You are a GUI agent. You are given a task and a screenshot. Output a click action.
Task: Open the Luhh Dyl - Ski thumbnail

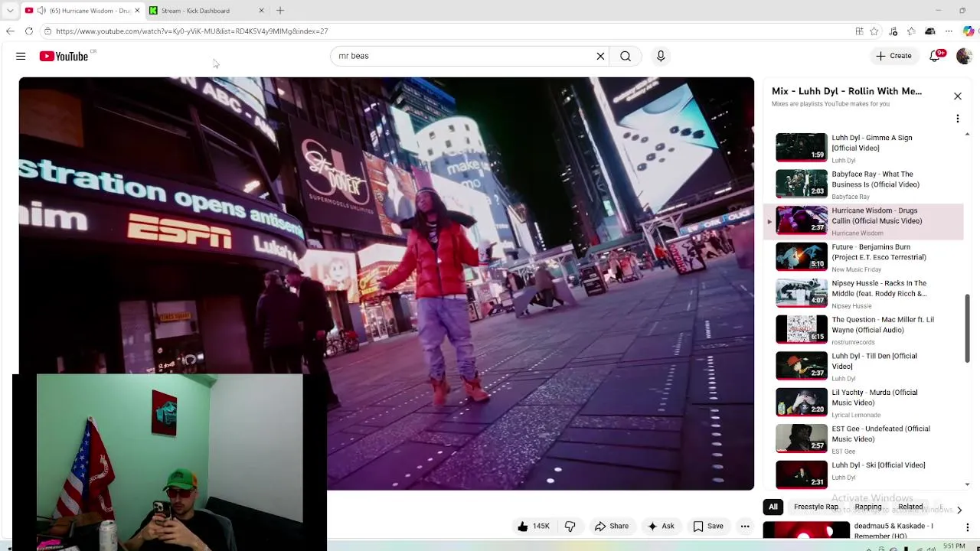tap(802, 474)
